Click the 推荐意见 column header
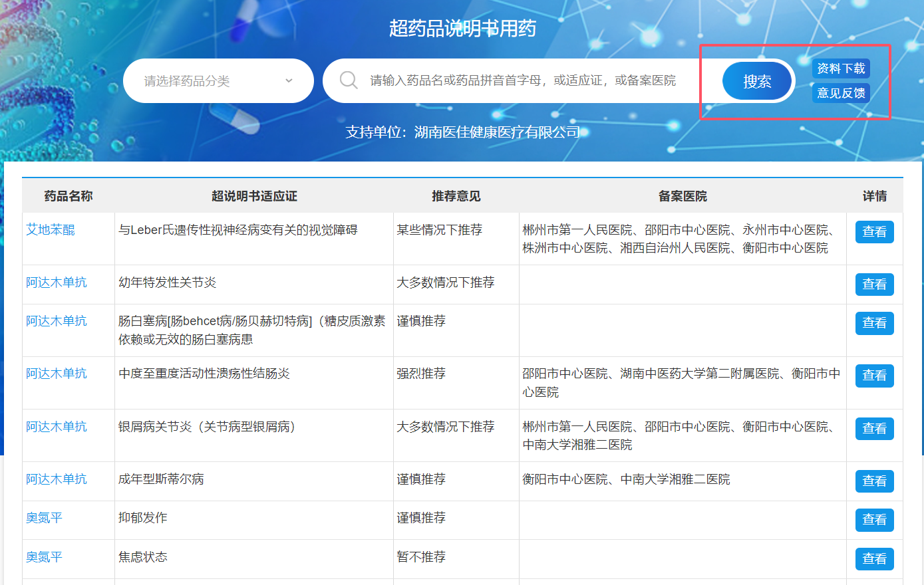This screenshot has height=585, width=924. 456,196
